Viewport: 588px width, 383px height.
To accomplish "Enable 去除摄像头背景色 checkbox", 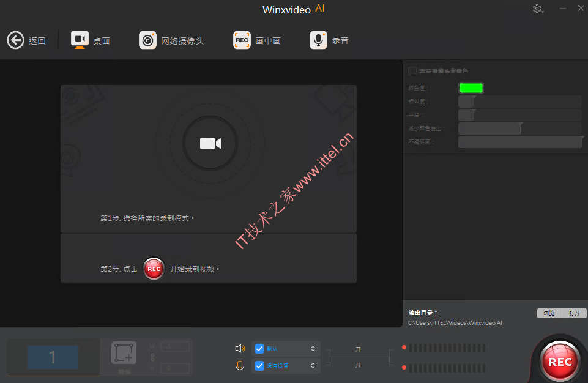I will [412, 71].
